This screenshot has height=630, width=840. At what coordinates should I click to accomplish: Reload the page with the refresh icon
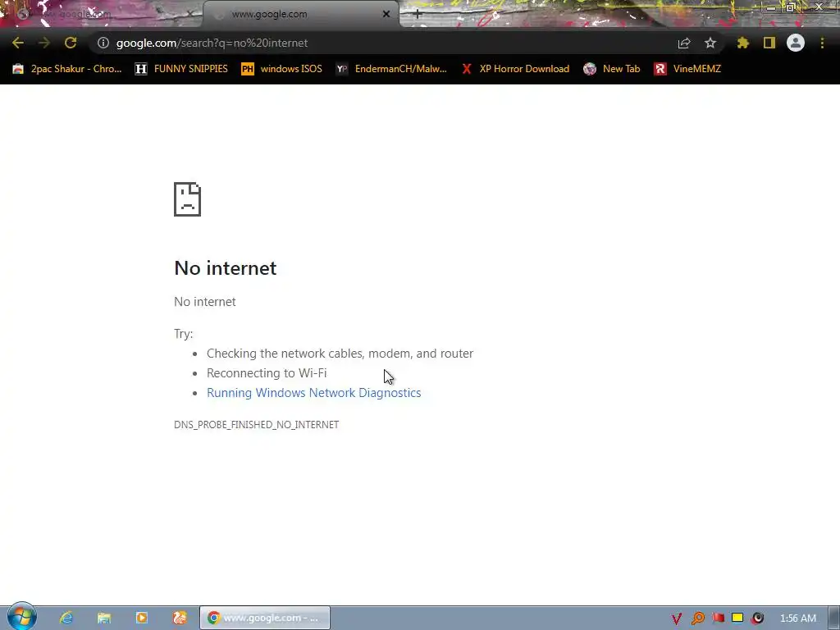(x=71, y=43)
